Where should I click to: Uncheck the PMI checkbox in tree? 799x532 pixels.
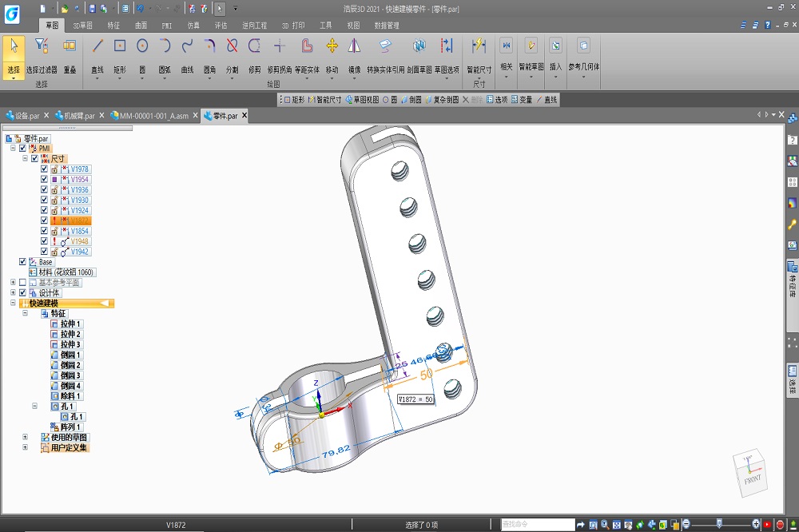(22, 149)
